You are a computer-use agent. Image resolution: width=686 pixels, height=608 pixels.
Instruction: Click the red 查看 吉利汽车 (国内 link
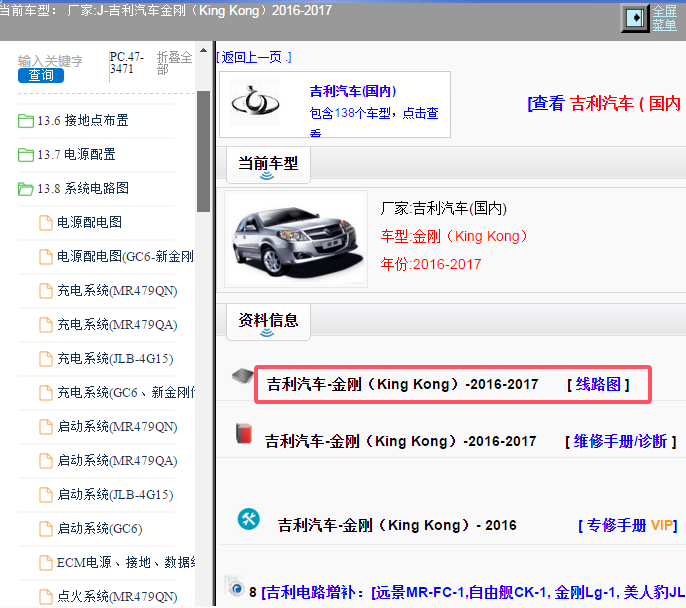point(606,104)
